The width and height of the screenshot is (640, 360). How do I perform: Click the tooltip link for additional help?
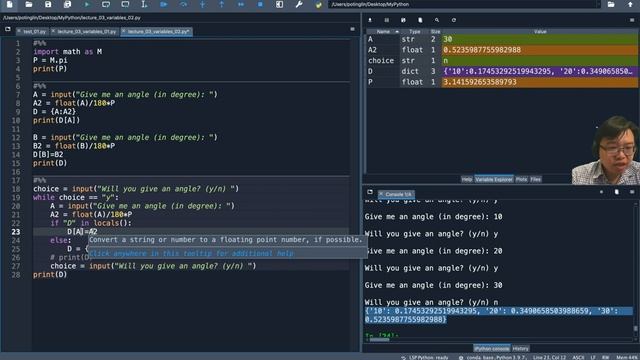point(191,253)
